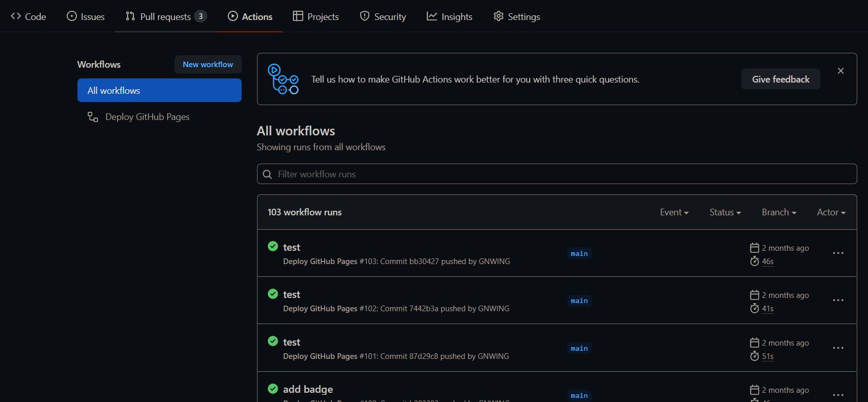Click the success check icon for run #102
Screen dimensions: 868x402
click(x=273, y=294)
